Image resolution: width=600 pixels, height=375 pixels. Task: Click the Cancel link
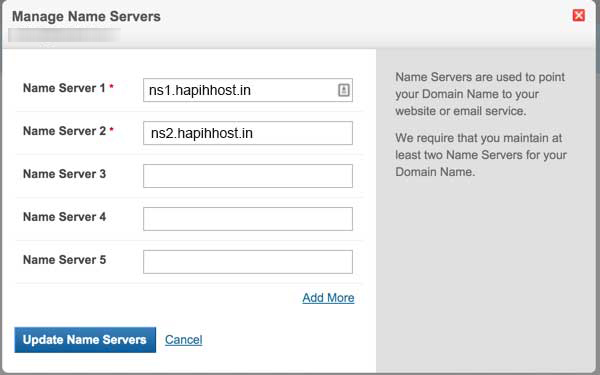pos(184,340)
